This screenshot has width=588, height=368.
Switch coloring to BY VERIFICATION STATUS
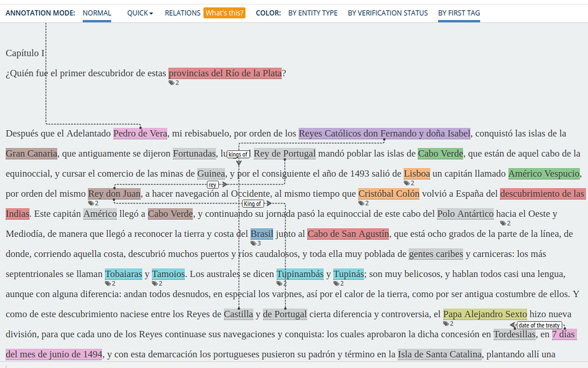388,13
